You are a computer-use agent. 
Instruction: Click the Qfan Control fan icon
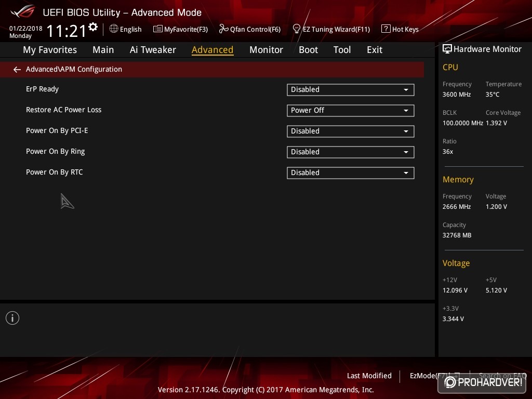click(x=223, y=29)
